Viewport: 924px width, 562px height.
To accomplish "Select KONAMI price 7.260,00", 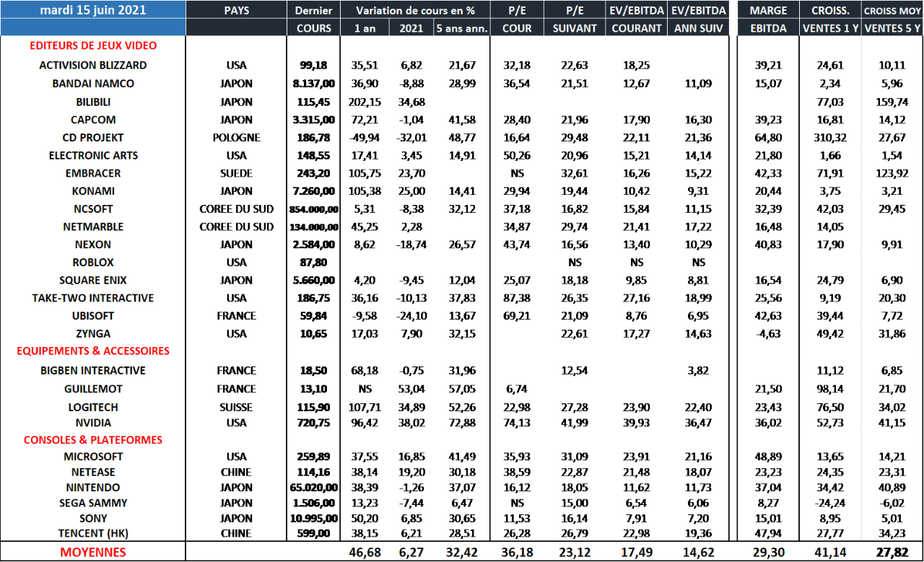I will [314, 191].
